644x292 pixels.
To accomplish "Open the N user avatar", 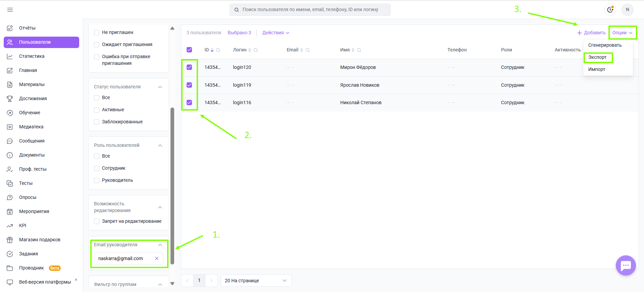I will pos(627,9).
